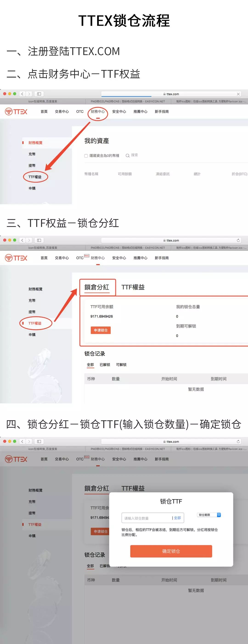This screenshot has width=248, height=644.
Task: Click 安全中心 on 我的資產 screenshot
Action: pyautogui.click(x=119, y=112)
